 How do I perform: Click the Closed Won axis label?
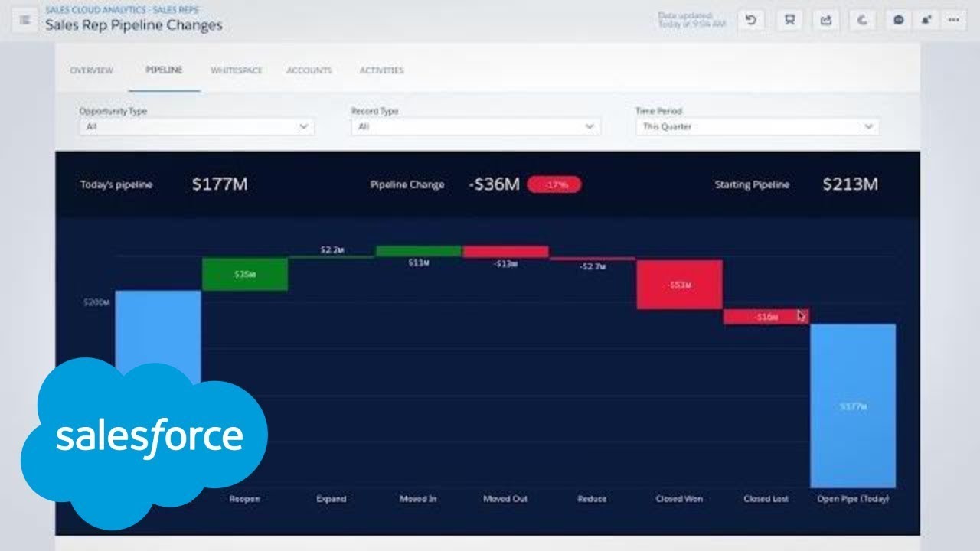[679, 499]
